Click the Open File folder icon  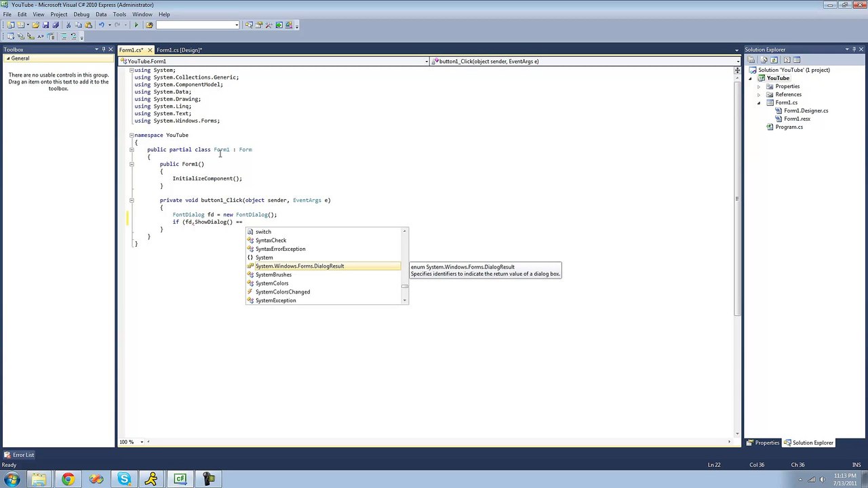35,25
